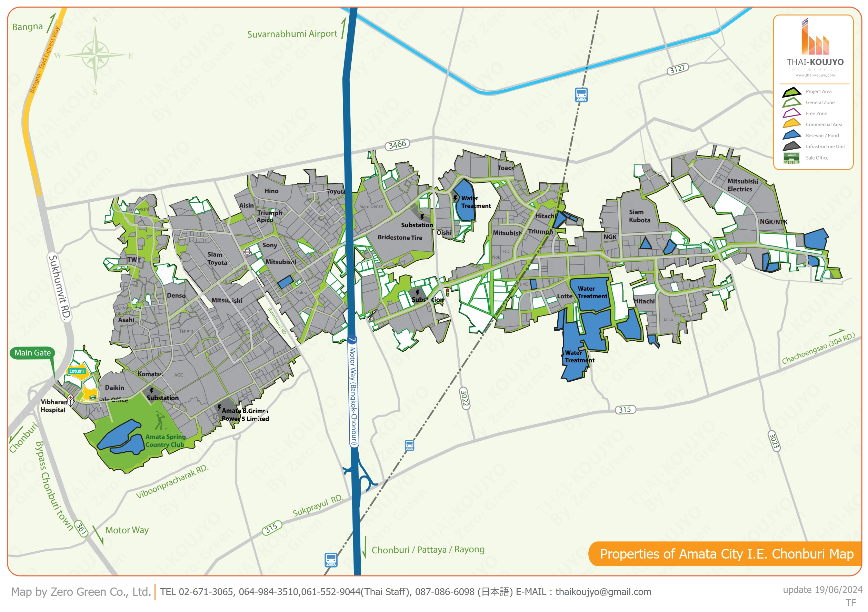Click the Chachoengsao (304 RD.) label
The image size is (868, 612).
tap(818, 349)
